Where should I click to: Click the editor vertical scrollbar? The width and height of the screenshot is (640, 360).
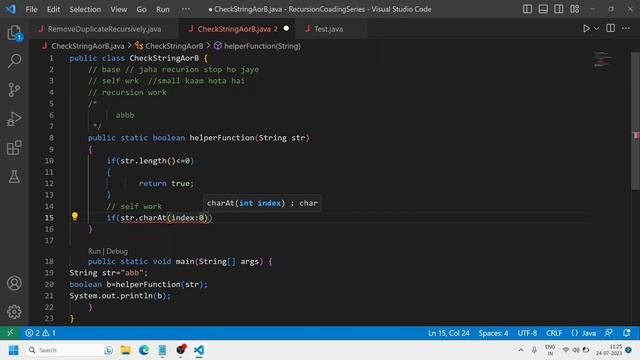(636, 121)
